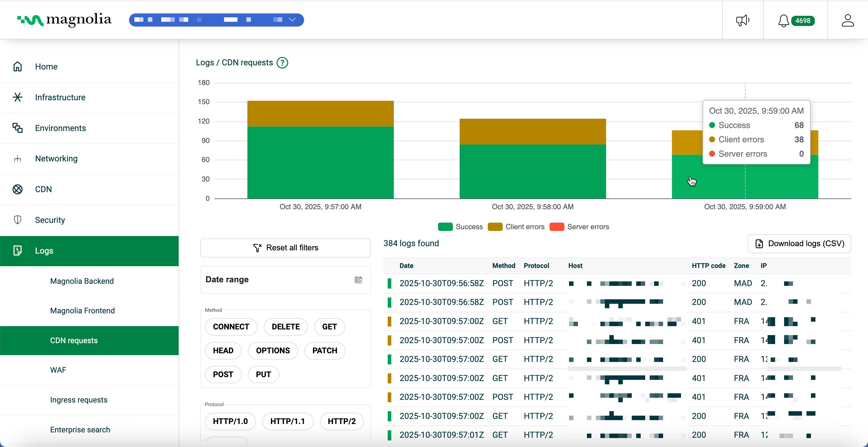Toggle OPTIONS method filter
Screen dimensions: 868x447
click(273, 351)
